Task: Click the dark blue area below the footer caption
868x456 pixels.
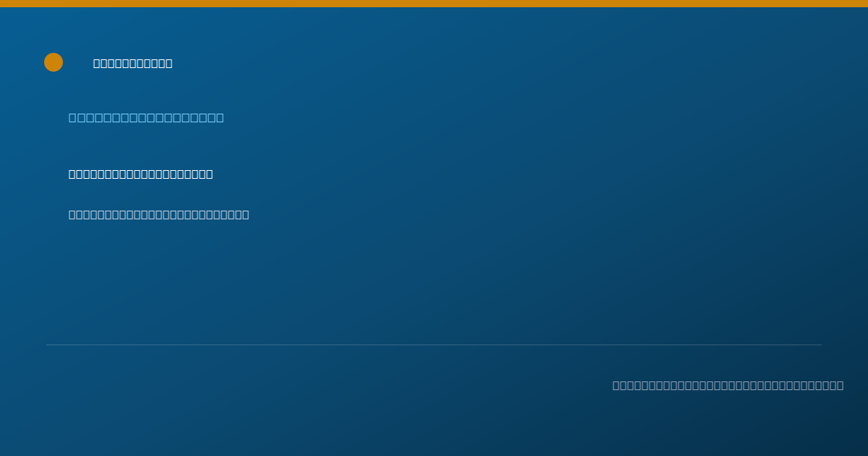Action: pyautogui.click(x=434, y=427)
